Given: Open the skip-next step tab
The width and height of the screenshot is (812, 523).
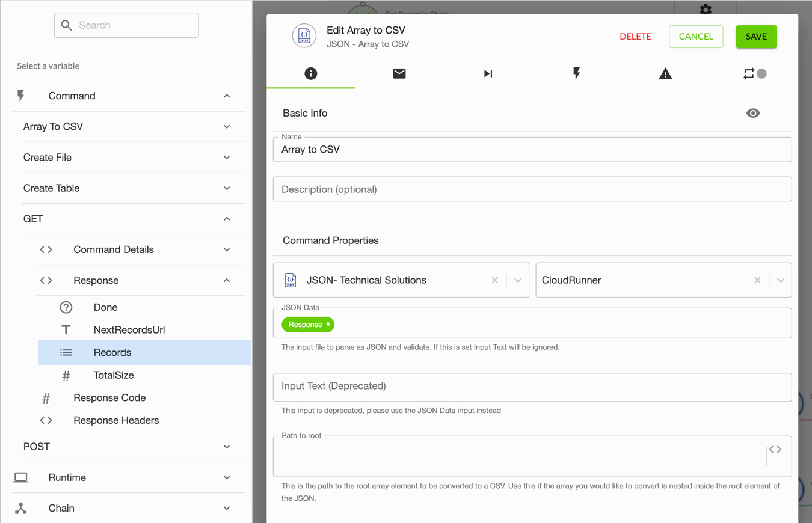Looking at the screenshot, I should pos(488,73).
